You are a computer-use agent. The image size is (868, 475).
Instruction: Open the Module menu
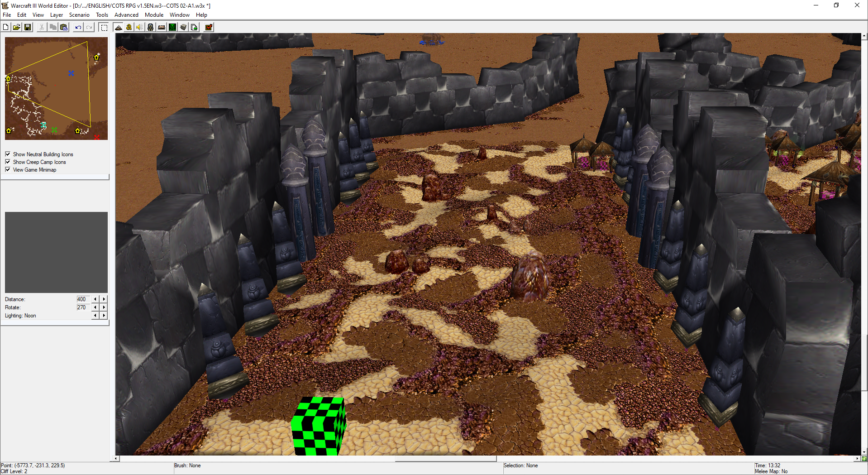(x=154, y=15)
